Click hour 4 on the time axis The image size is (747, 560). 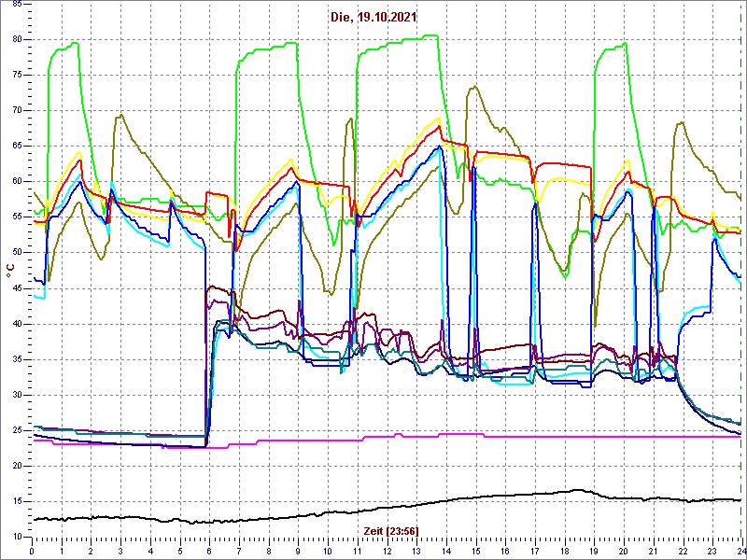click(x=150, y=552)
